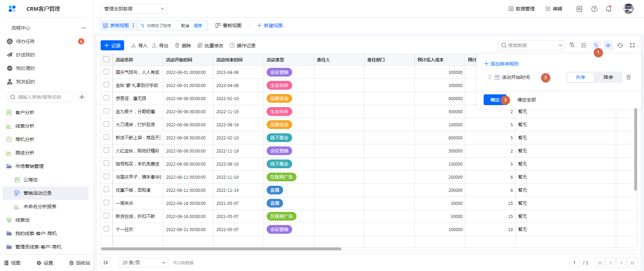Collapse the 流程中心 section
Viewport: 644px width, 271px height.
click(84, 28)
